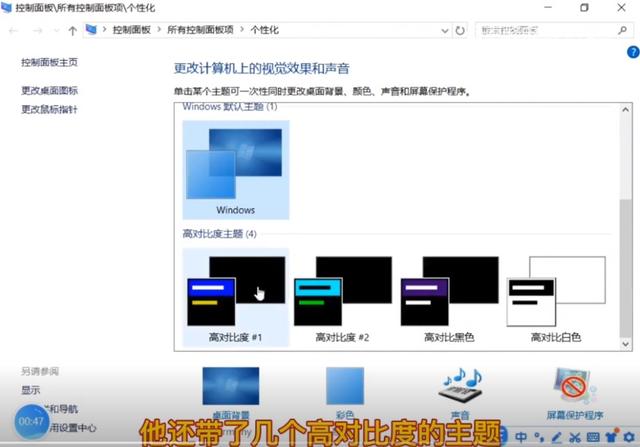Click the heading 更改计算机上的视觉效果和声音
640x447 pixels.
(x=262, y=68)
